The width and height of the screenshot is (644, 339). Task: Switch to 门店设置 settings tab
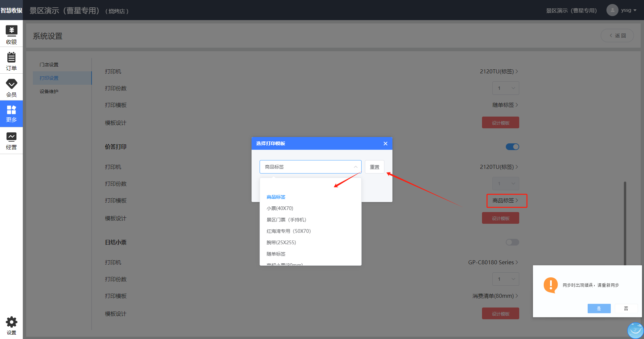[49, 65]
